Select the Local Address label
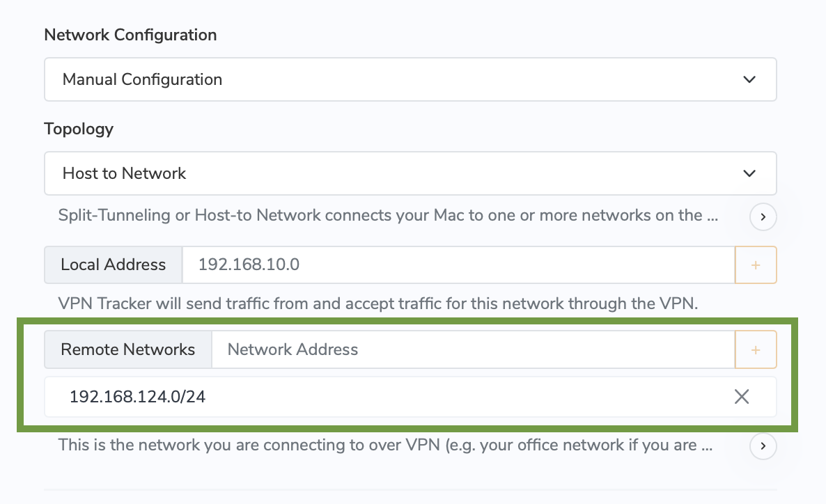 click(113, 265)
